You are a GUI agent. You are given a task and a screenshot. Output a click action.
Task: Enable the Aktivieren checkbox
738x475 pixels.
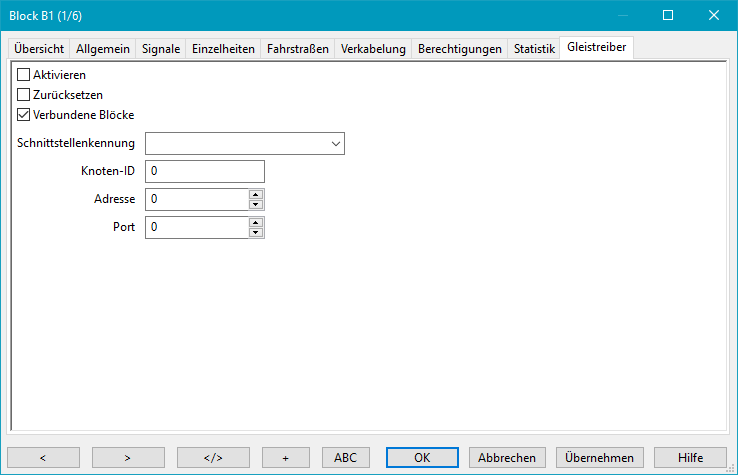point(24,75)
